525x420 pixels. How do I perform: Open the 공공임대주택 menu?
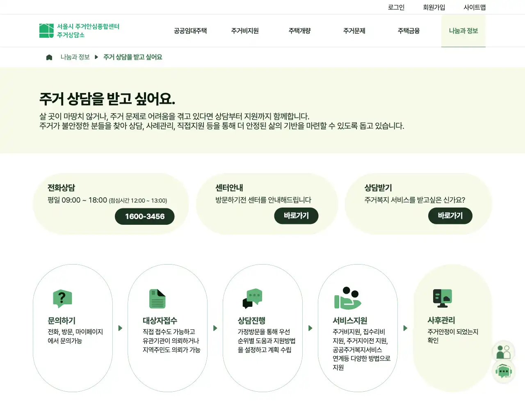click(x=189, y=31)
